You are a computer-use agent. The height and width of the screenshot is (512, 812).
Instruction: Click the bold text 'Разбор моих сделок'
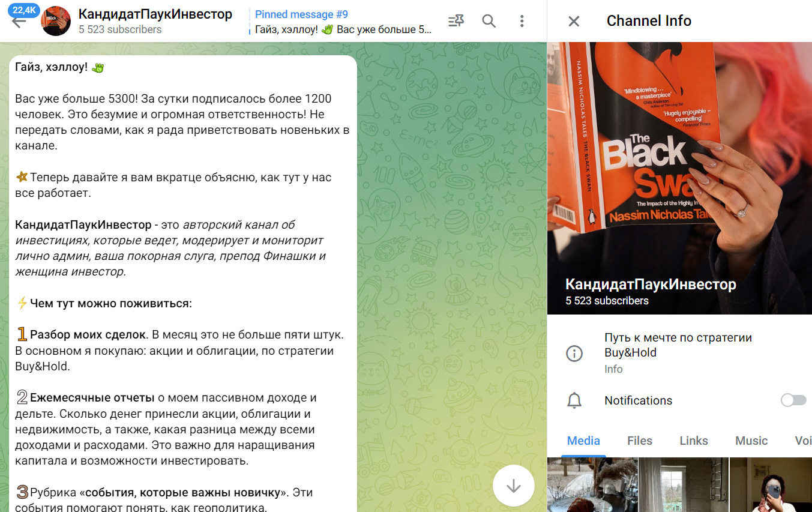(x=88, y=335)
